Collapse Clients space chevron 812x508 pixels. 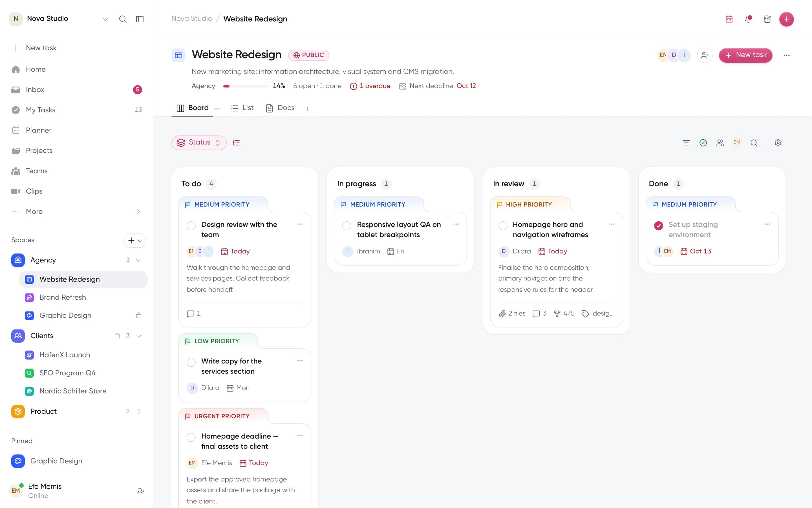pos(139,336)
